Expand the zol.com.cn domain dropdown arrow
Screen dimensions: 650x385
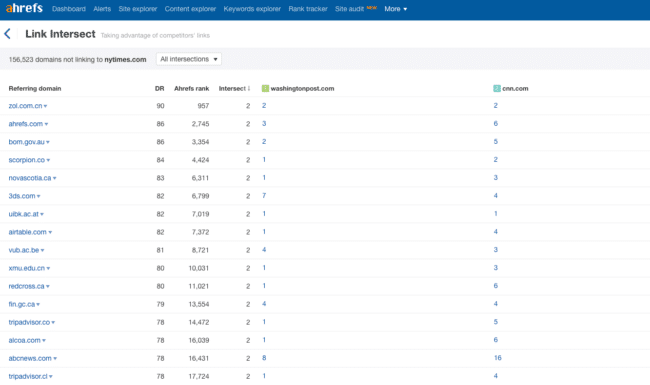[46, 106]
